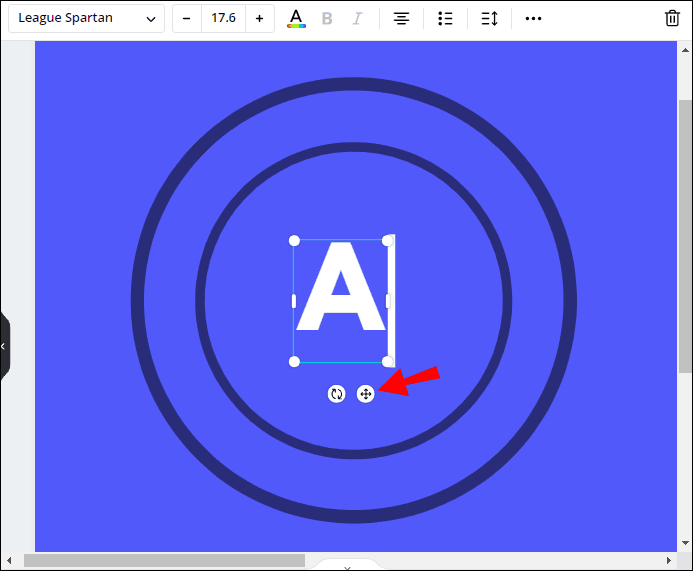Open the line spacing options
Image resolution: width=693 pixels, height=571 pixels.
click(489, 19)
